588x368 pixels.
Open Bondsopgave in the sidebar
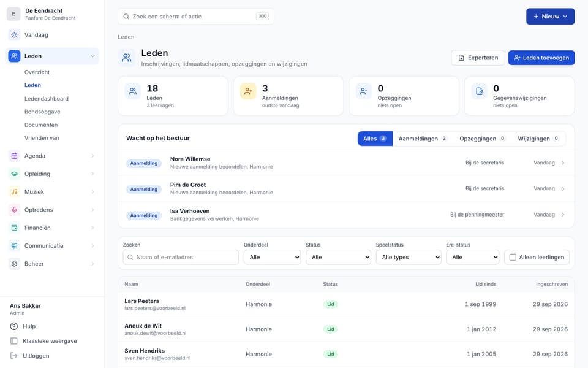42,112
